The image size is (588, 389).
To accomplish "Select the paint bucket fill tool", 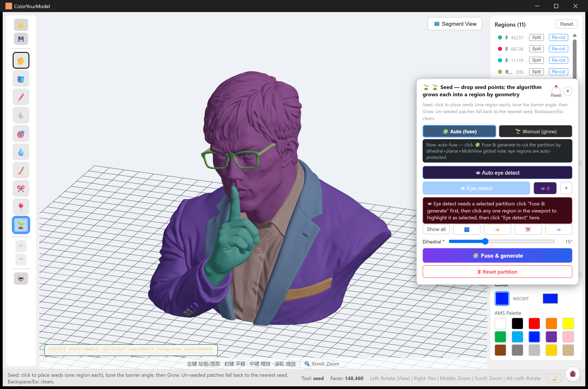I will 21,79.
